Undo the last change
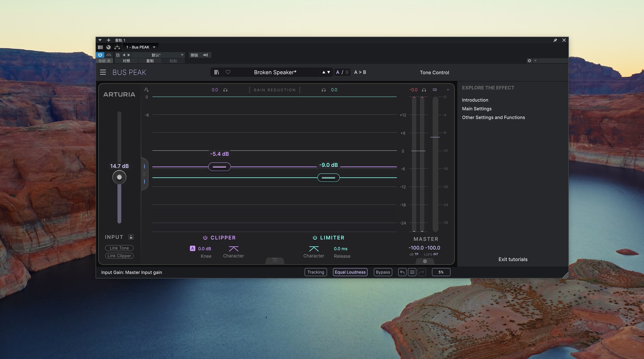Viewport: 644px width, 359px height. (x=402, y=272)
